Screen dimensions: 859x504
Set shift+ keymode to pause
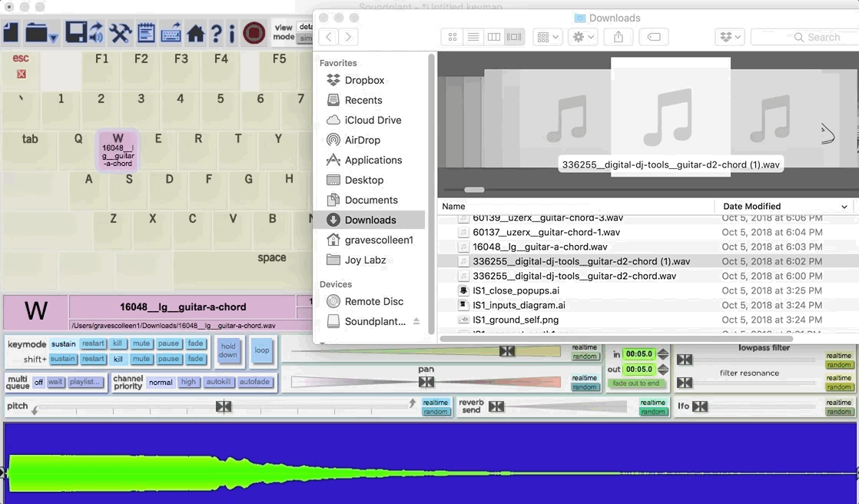(168, 359)
